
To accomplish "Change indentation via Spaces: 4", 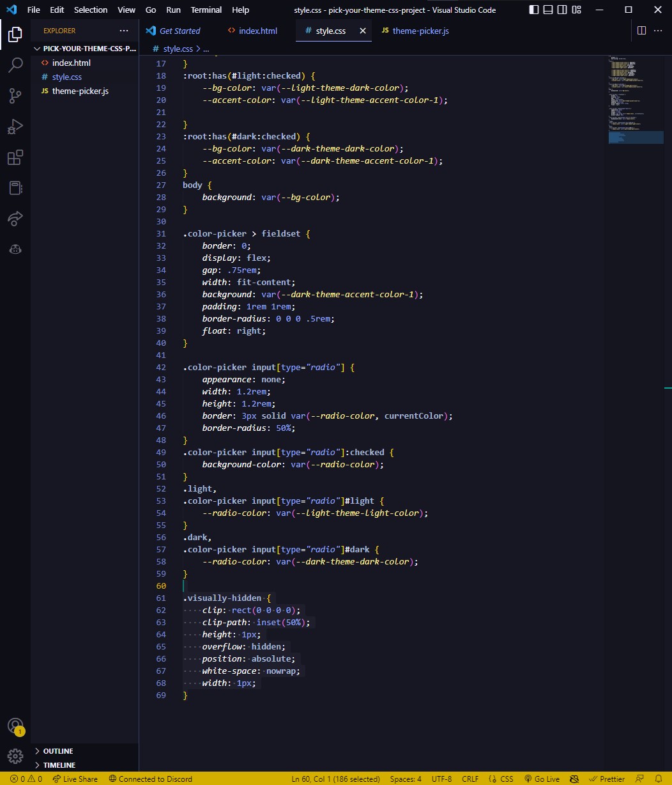I will 406,779.
